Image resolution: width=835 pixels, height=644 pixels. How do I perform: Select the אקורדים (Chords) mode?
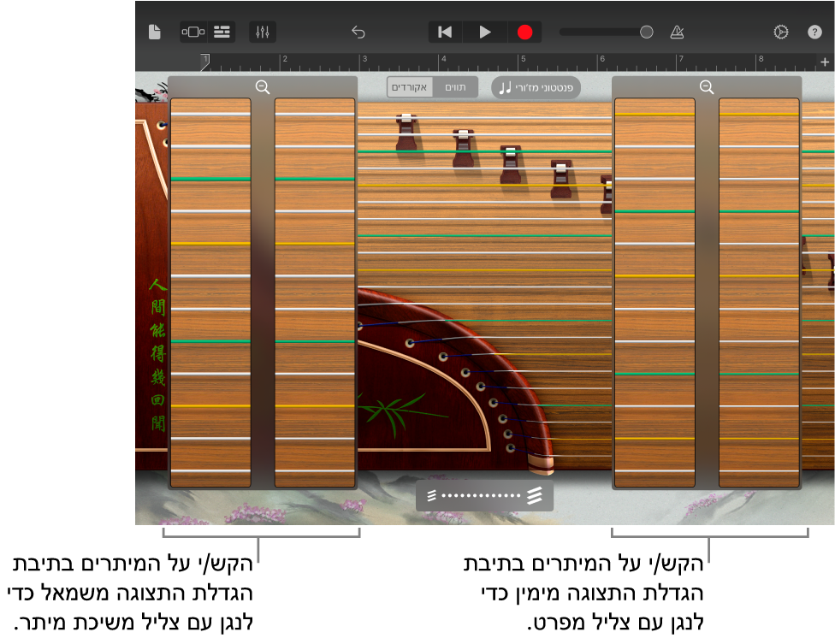click(410, 87)
